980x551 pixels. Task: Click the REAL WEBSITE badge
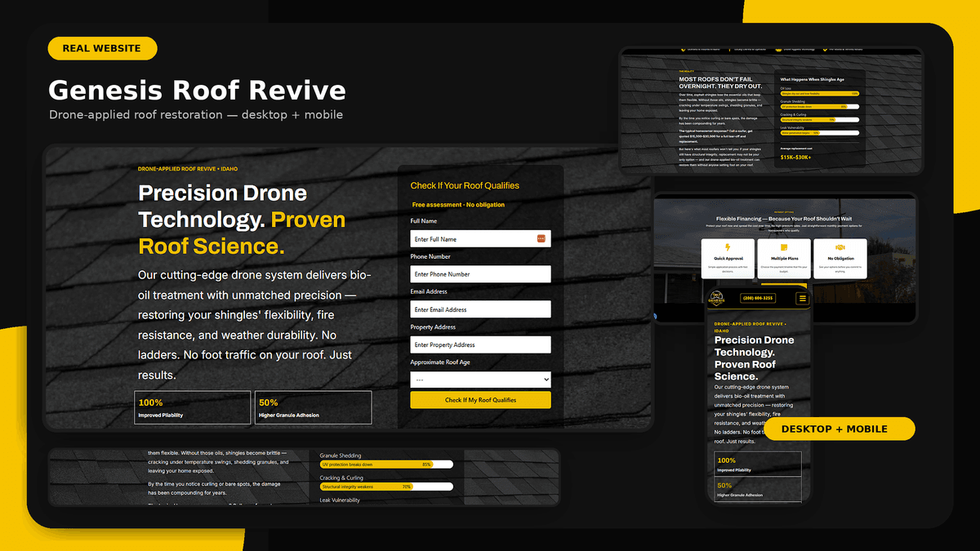[102, 48]
